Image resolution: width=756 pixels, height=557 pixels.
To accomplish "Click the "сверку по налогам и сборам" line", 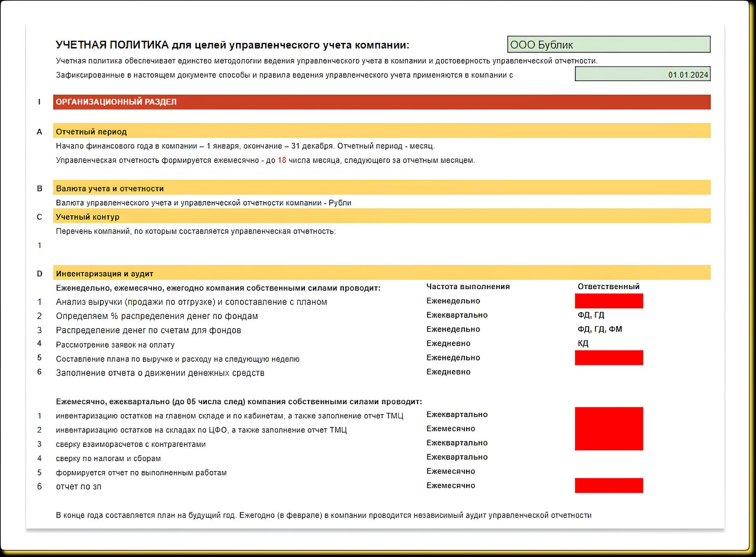I will 108,458.
